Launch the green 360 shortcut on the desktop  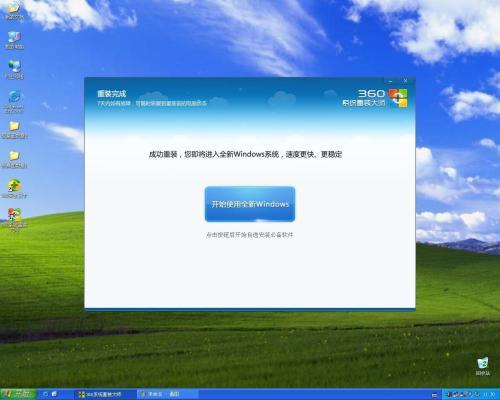coord(14,189)
